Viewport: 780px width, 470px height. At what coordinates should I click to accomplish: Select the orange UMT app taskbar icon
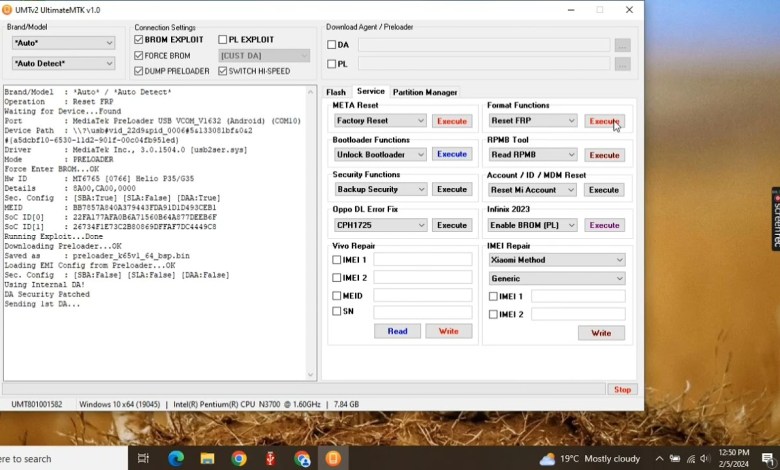(333, 459)
